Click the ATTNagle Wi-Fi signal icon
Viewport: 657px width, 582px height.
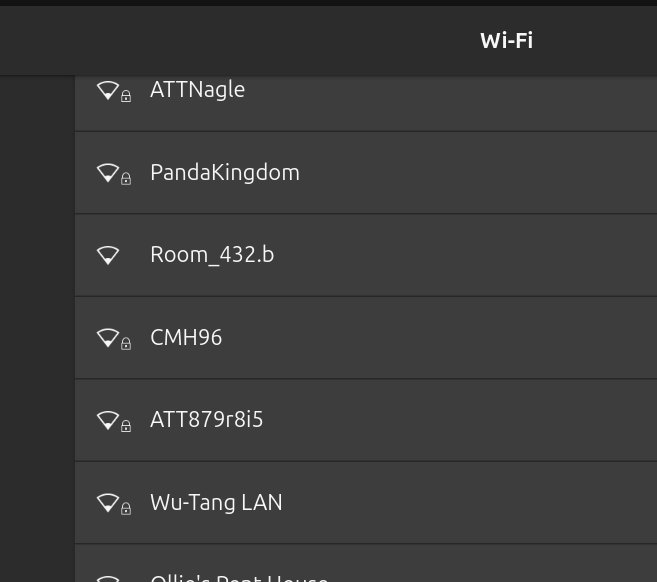108,90
